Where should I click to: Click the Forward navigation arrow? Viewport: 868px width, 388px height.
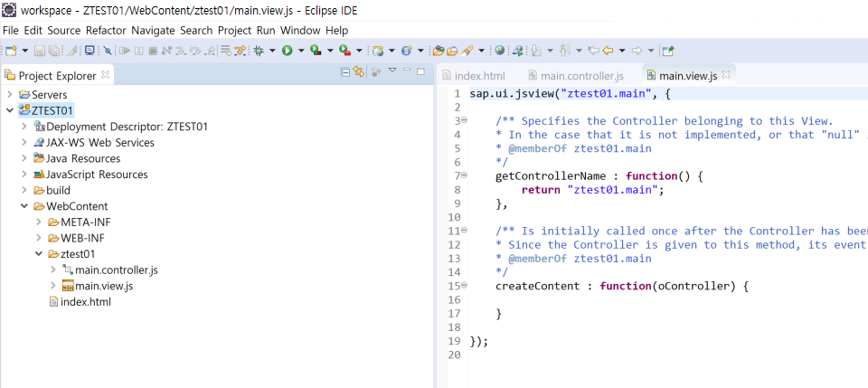[x=637, y=51]
